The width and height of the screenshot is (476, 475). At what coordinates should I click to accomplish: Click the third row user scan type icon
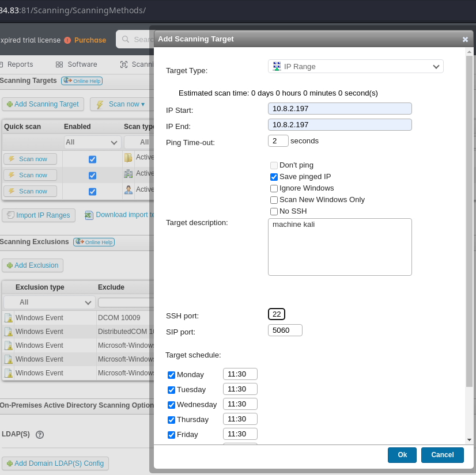128,189
